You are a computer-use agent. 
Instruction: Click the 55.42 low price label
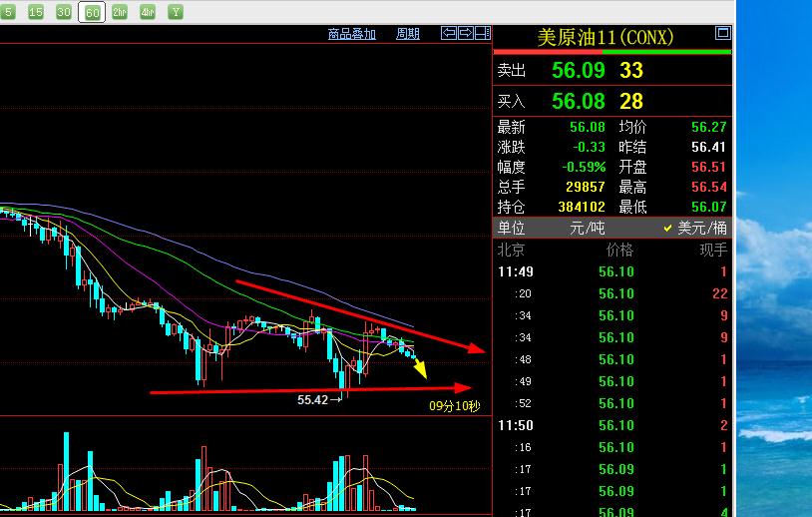pos(313,400)
